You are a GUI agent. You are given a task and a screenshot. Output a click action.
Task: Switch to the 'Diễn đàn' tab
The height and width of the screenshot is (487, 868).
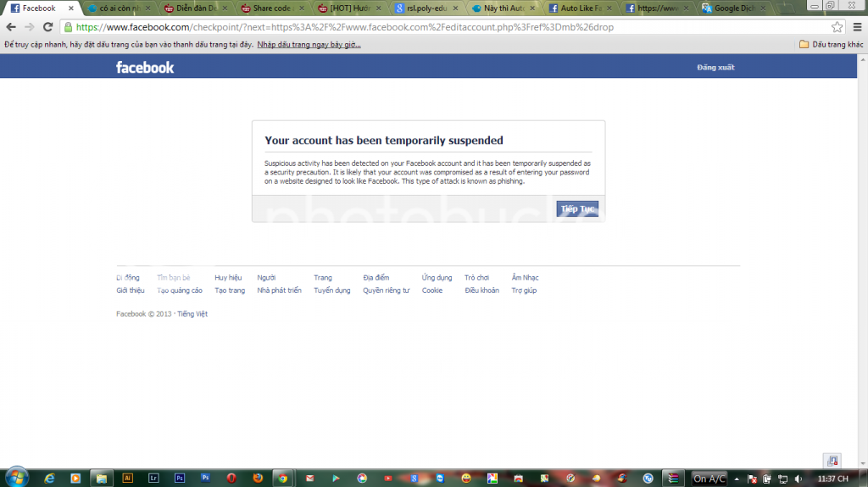pos(196,8)
